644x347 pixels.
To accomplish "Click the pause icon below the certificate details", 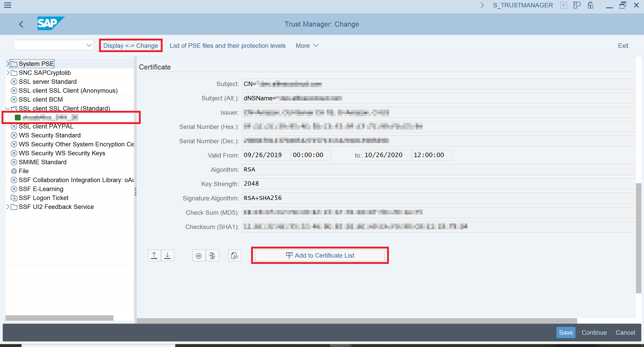I will pos(199,255).
